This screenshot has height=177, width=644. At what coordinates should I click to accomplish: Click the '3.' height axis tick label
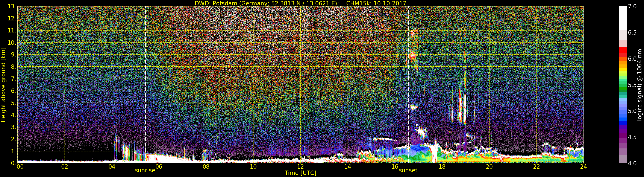[13, 127]
